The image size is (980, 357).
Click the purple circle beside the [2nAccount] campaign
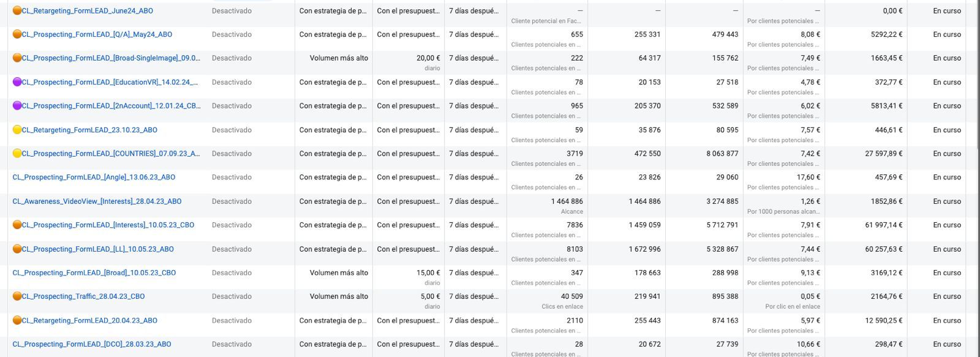(17, 106)
